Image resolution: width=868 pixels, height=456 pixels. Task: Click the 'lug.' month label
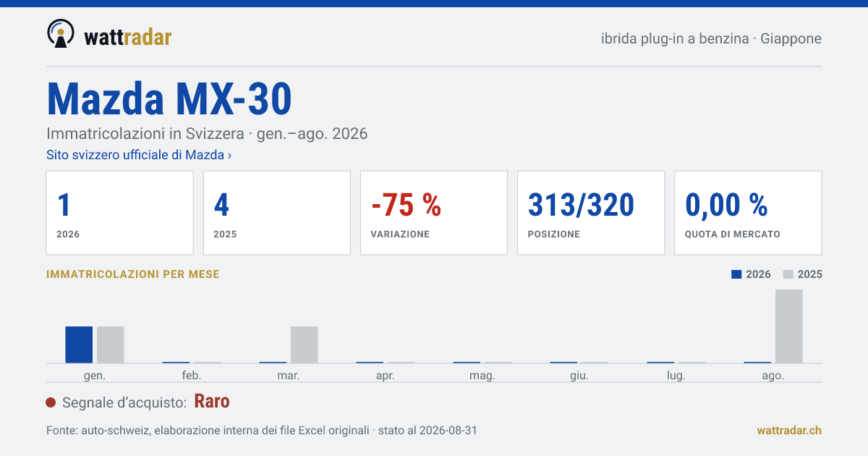coord(676,376)
